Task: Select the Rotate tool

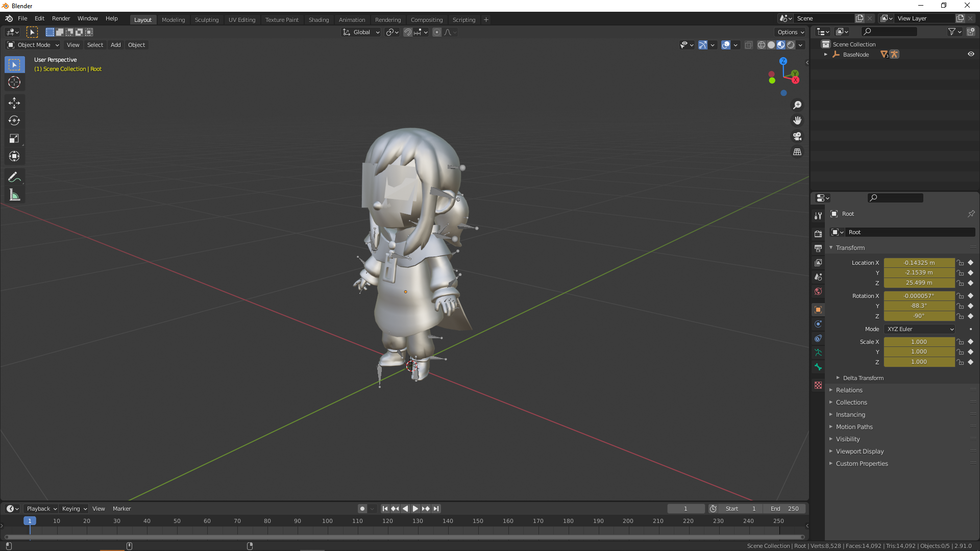Action: (x=14, y=121)
